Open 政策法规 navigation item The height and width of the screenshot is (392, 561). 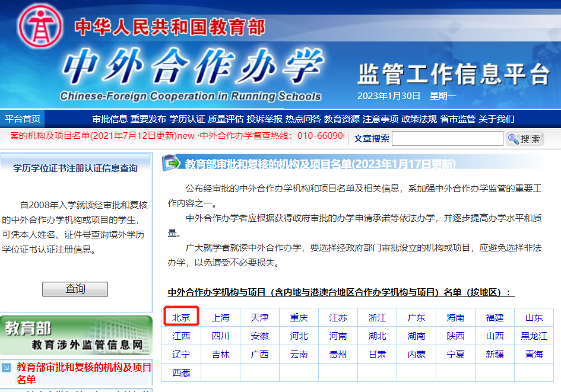(419, 119)
